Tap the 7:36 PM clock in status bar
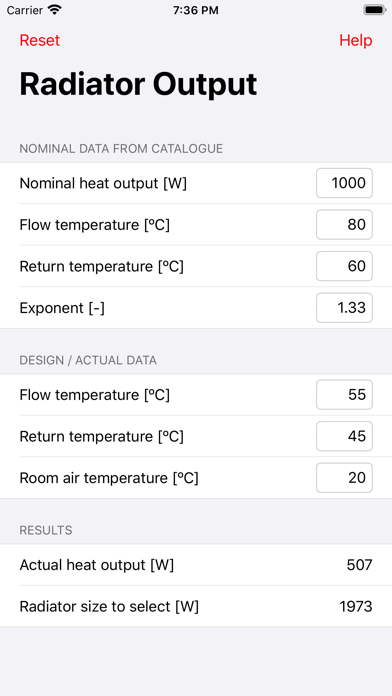392x696 pixels. pos(196,10)
